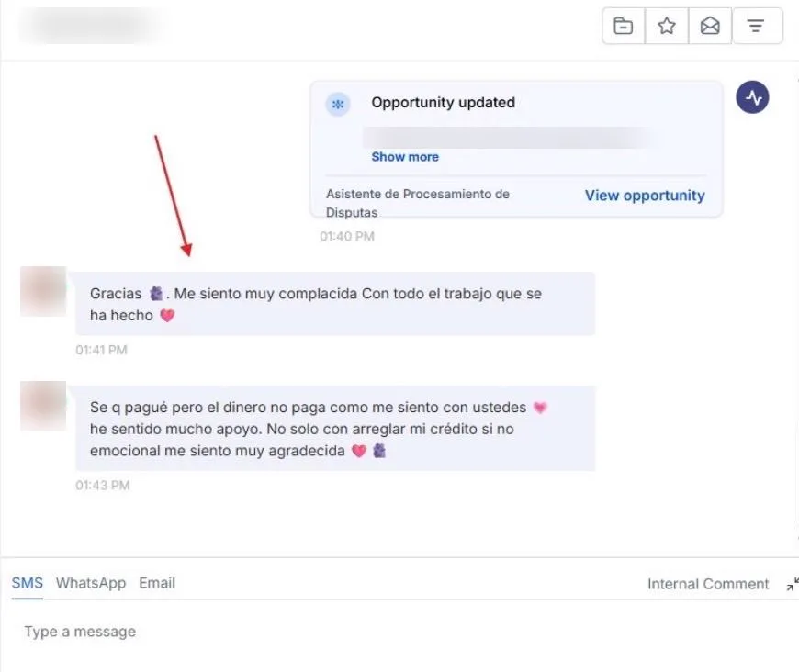The width and height of the screenshot is (799, 672).
Task: Click sender avatar of 01:43 PM message
Action: (43, 406)
